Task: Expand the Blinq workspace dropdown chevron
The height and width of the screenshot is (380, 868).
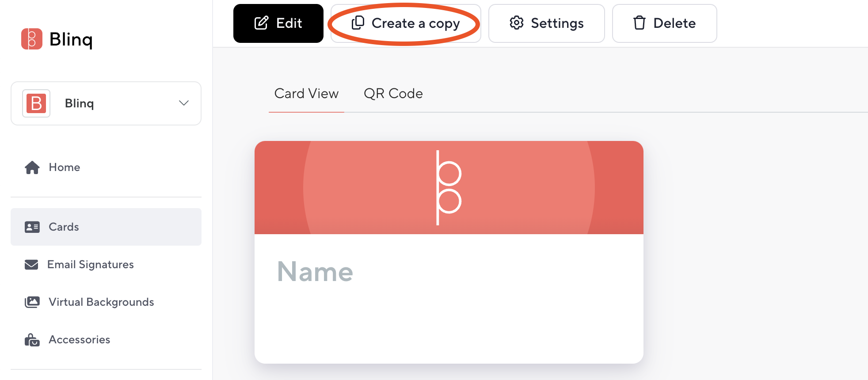Action: click(184, 103)
